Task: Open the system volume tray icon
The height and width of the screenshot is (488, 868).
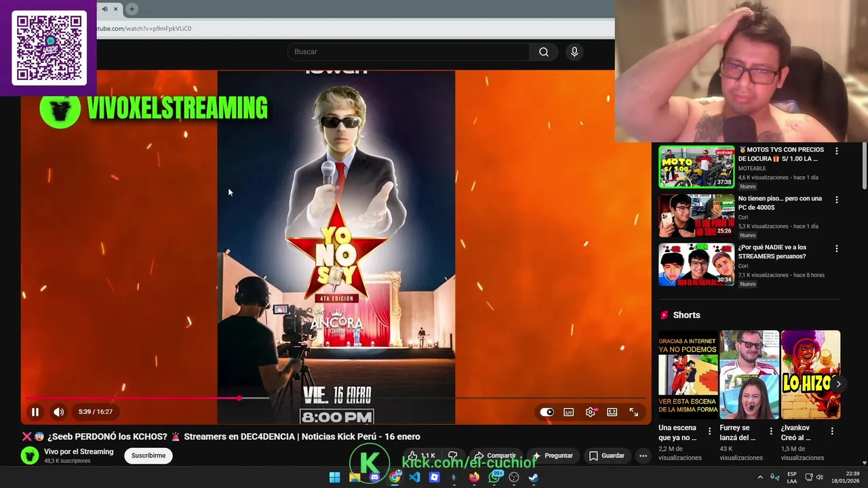Action: 819,477
